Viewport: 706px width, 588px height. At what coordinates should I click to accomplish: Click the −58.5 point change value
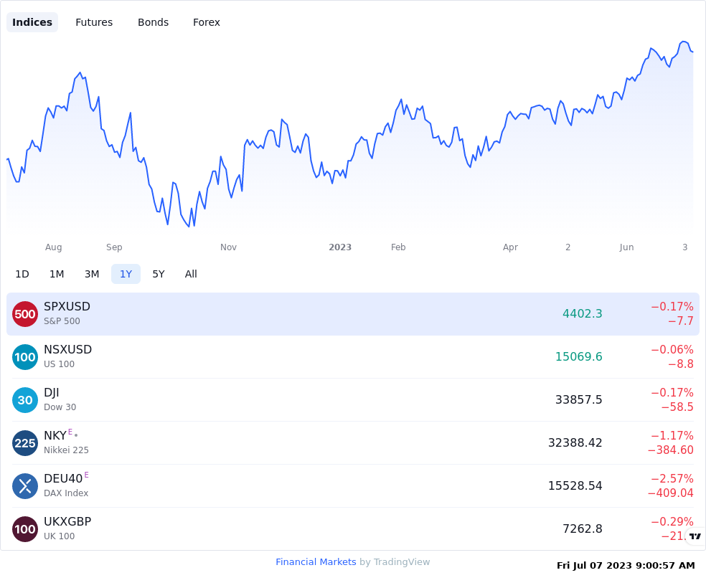pos(677,407)
